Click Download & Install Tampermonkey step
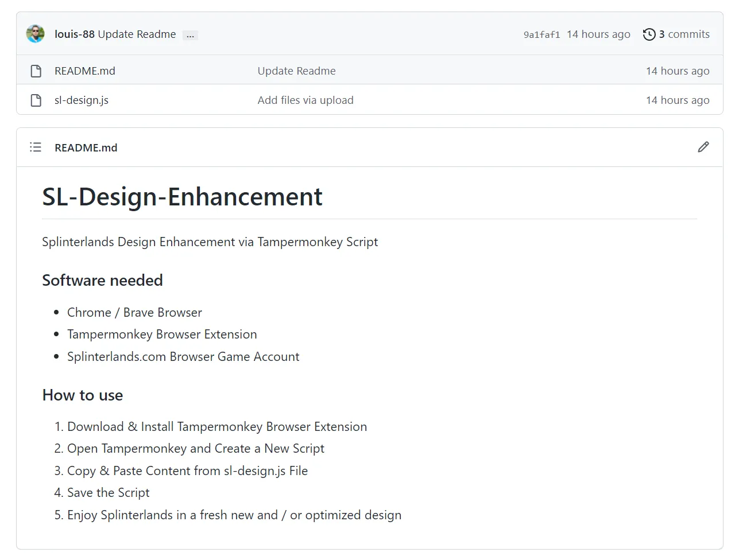Viewport: 731px width, 560px height. pos(217,427)
